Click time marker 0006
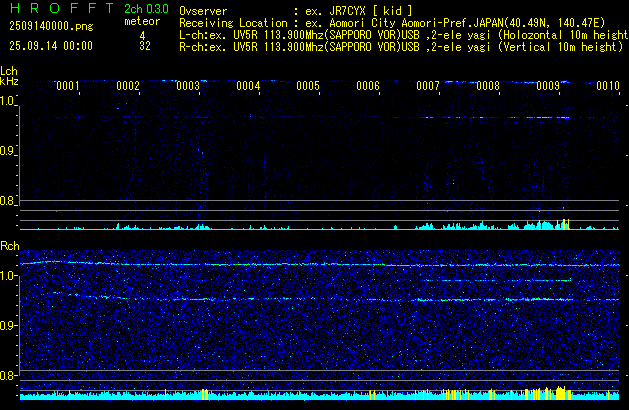The height and width of the screenshot is (410, 629). [x=368, y=86]
